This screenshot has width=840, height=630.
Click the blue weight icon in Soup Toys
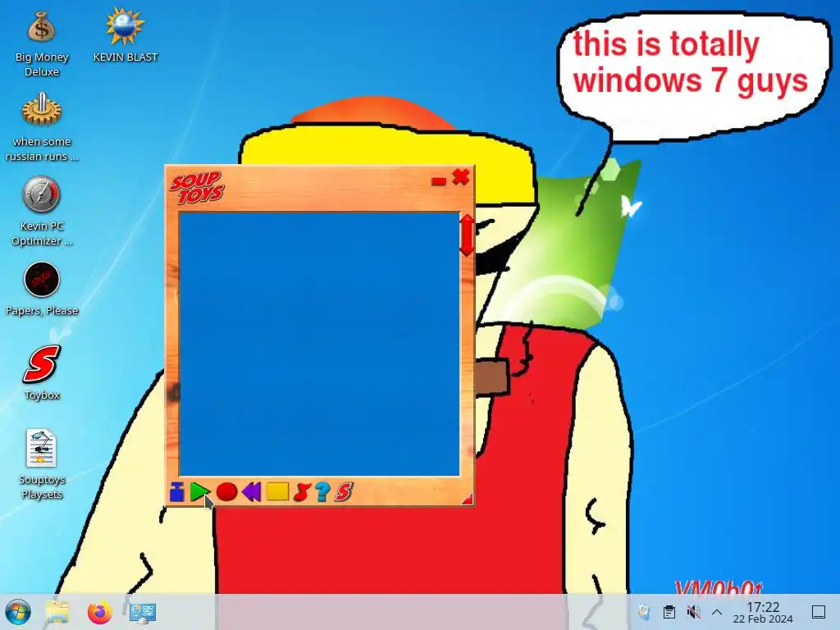click(x=177, y=492)
